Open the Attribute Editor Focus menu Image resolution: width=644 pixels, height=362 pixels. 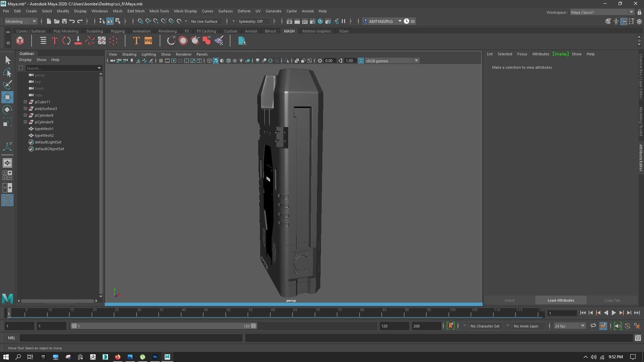(522, 54)
